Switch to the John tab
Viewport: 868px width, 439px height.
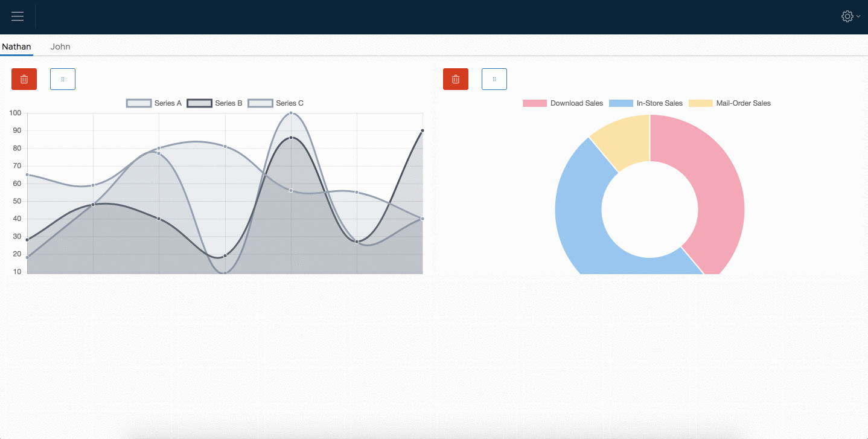pyautogui.click(x=60, y=46)
